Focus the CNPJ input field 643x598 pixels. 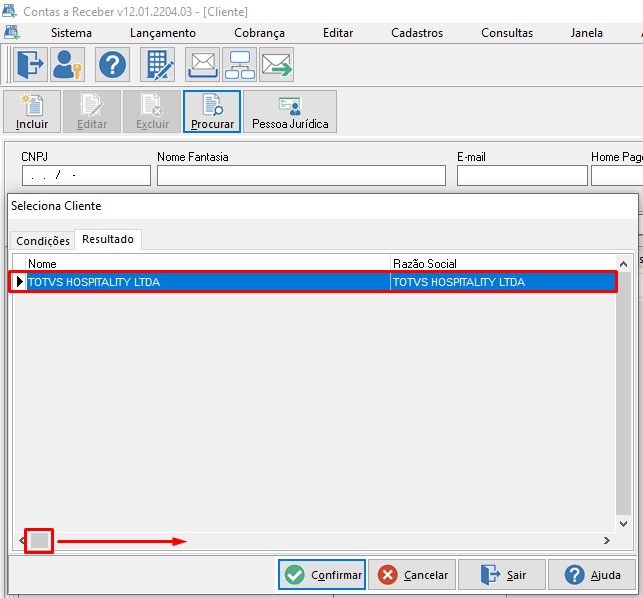[x=86, y=176]
